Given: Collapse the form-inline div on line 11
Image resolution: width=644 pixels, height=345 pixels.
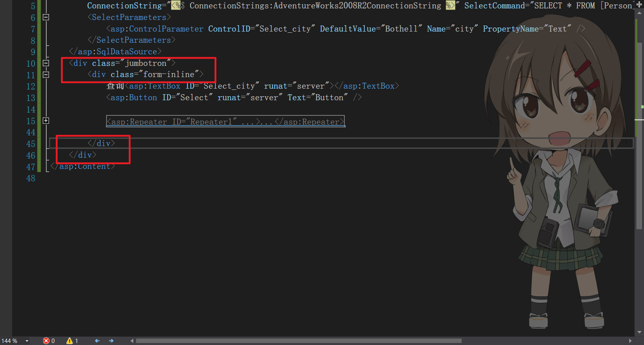Looking at the screenshot, I should coord(46,75).
